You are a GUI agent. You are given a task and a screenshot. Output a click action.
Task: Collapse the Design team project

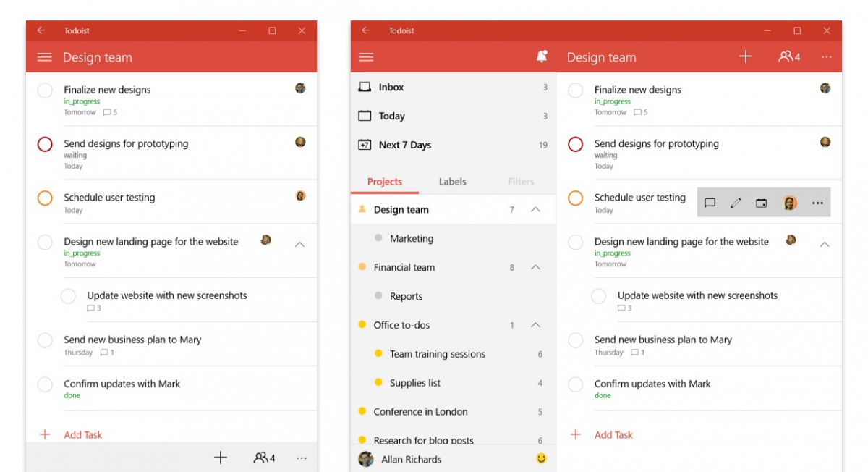coord(536,209)
